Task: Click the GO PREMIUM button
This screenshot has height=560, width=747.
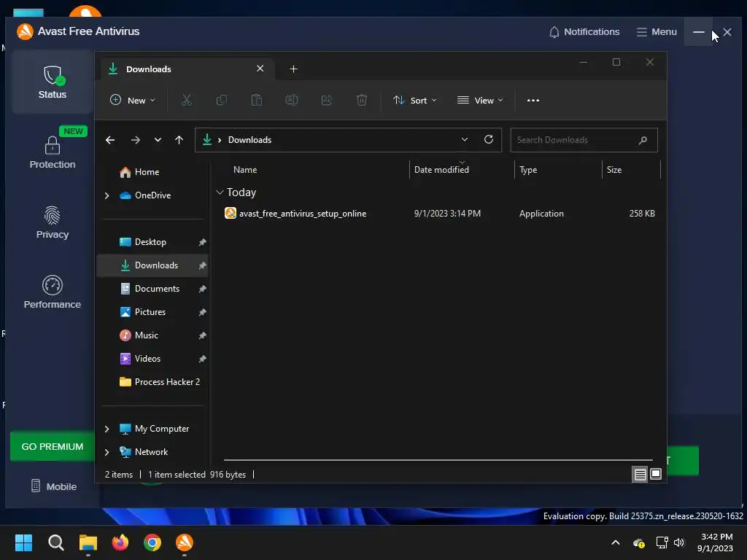Action: pos(53,447)
